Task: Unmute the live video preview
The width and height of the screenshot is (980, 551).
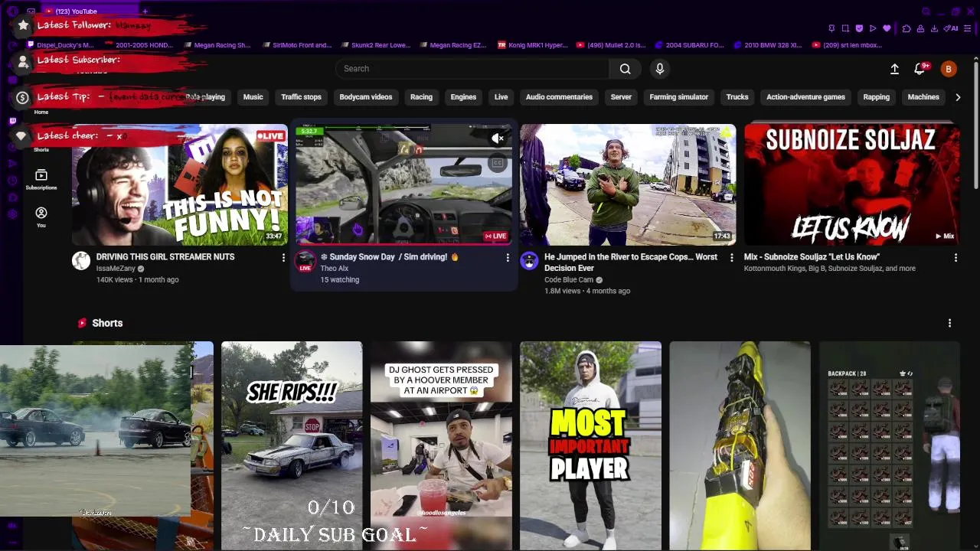Action: pos(498,139)
